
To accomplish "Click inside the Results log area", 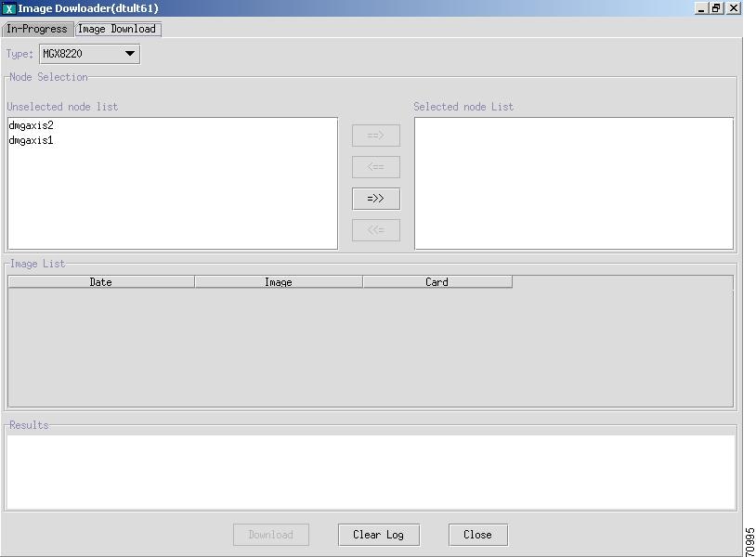I will pyautogui.click(x=371, y=473).
